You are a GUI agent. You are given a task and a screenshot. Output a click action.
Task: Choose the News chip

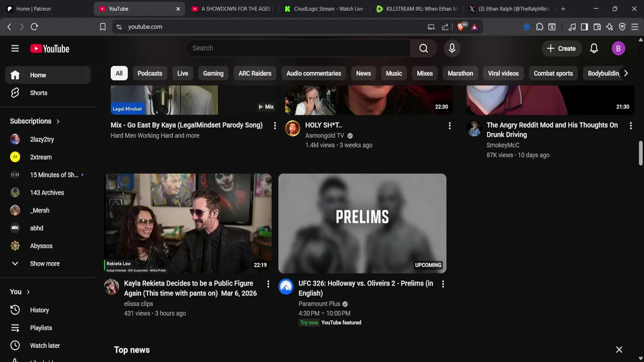363,73
